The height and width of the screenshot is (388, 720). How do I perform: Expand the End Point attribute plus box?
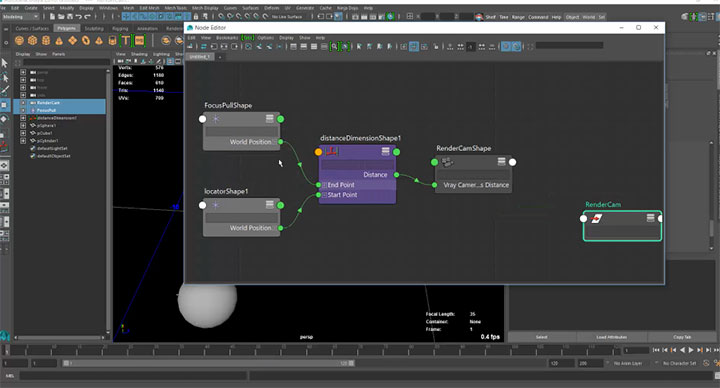[x=324, y=185]
